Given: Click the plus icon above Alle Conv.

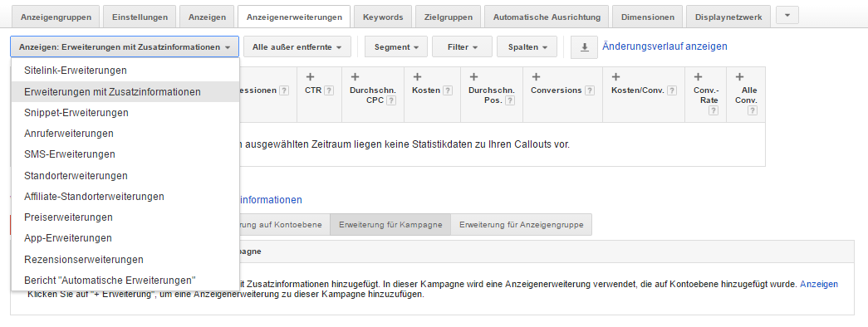Looking at the screenshot, I should click(x=739, y=77).
